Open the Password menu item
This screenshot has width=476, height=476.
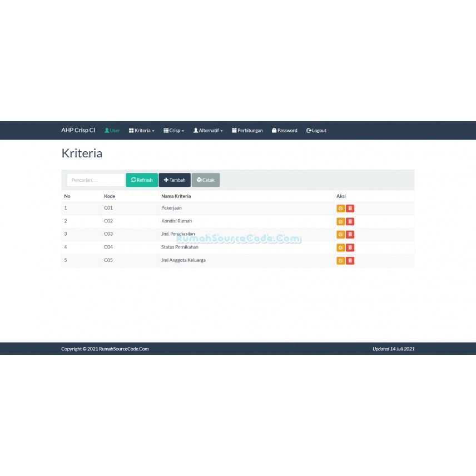(x=285, y=131)
